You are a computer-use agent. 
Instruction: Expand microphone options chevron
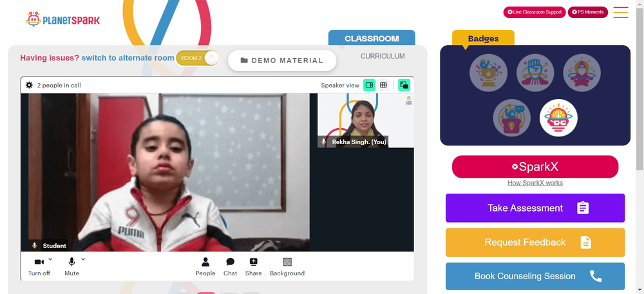[83, 259]
